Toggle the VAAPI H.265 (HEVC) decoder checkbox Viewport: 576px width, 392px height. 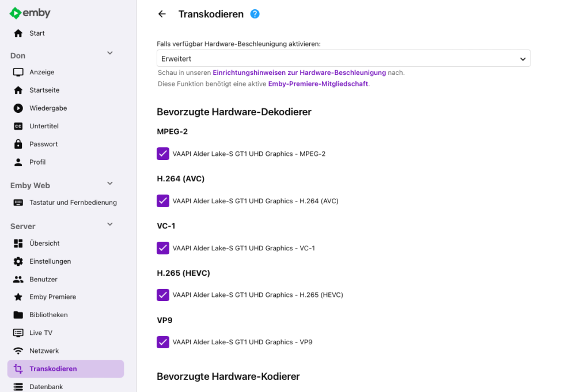tap(163, 295)
